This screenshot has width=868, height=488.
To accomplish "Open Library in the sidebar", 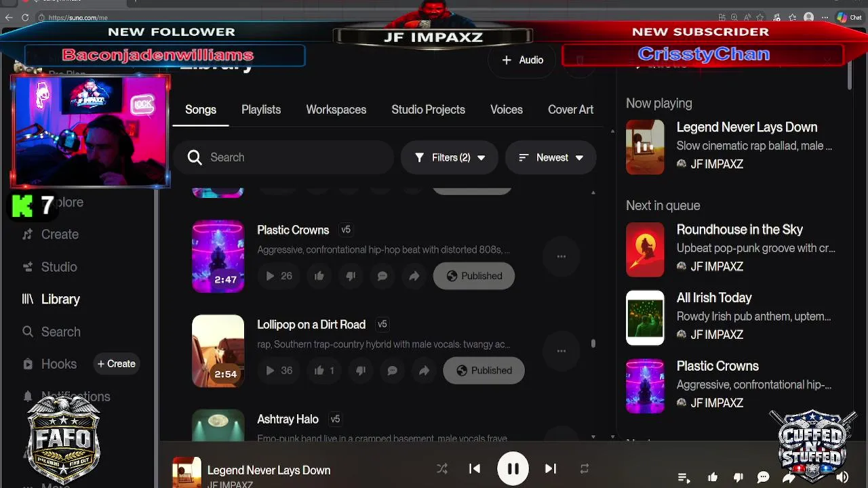I will tap(51, 299).
